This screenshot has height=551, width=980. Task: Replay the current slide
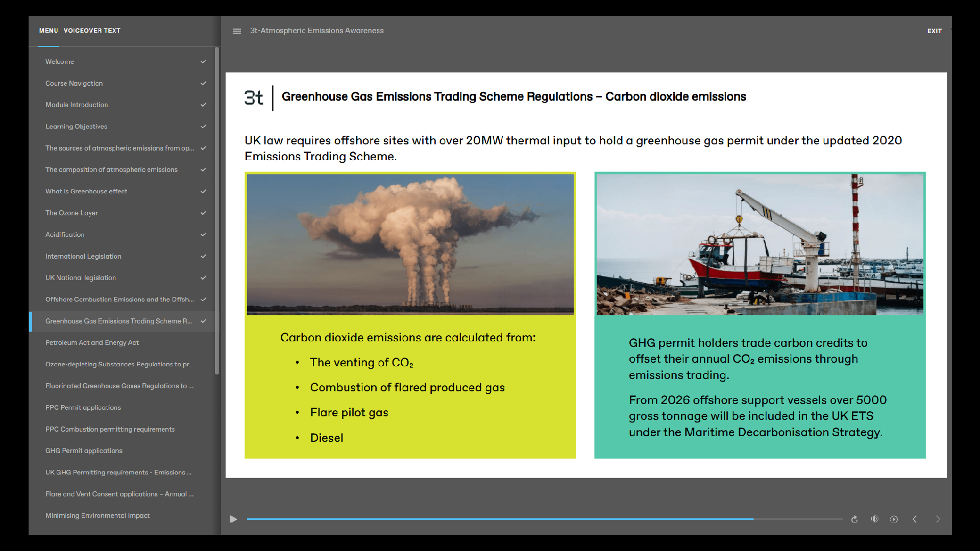[854, 519]
